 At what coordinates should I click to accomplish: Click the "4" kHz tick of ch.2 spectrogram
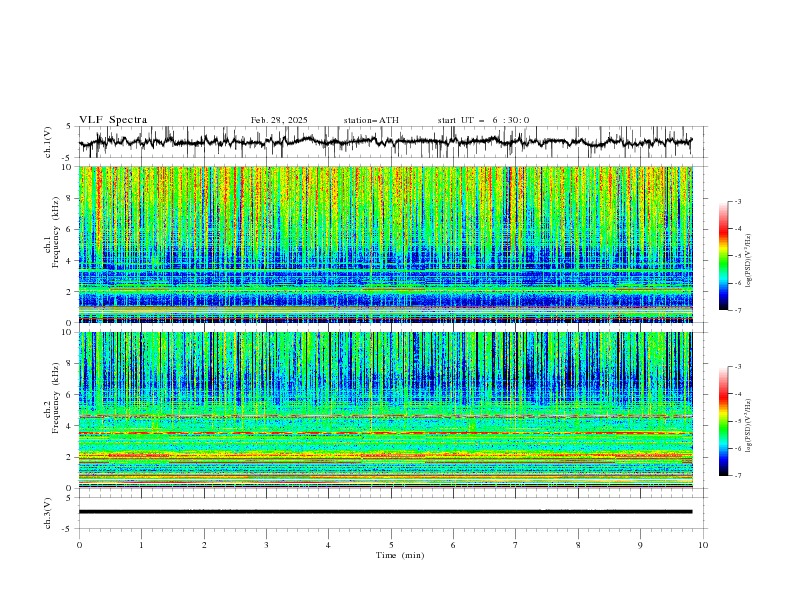click(71, 426)
